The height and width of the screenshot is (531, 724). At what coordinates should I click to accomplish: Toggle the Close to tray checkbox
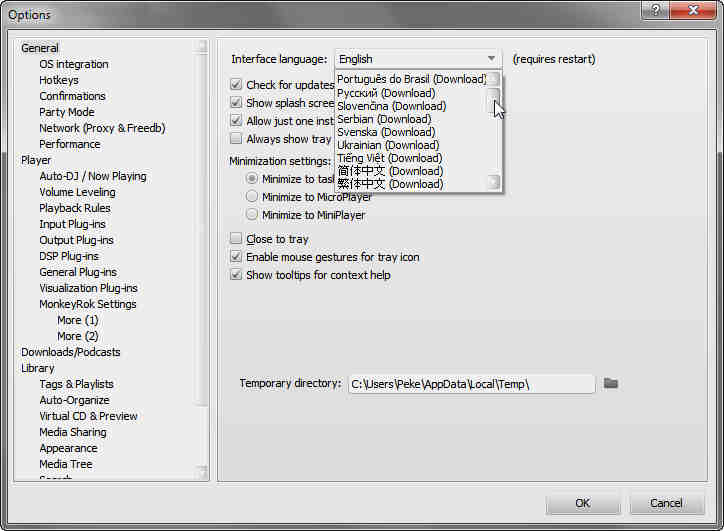[x=236, y=239]
